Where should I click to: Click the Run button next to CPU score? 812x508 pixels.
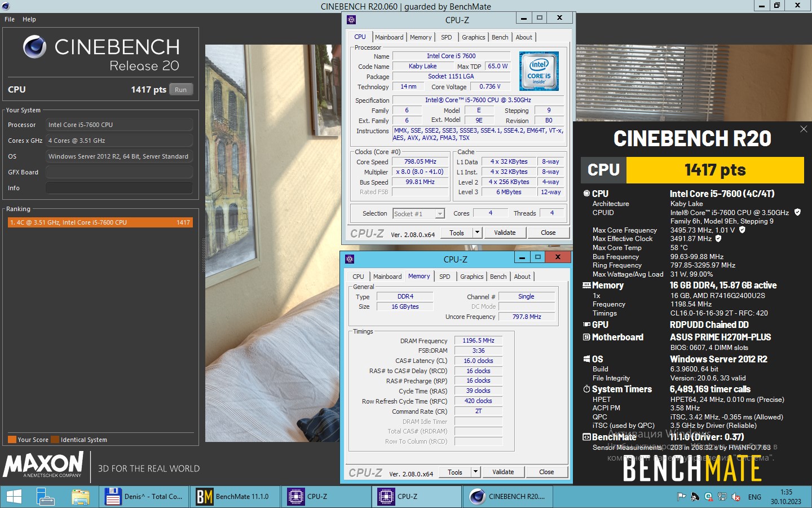[180, 89]
